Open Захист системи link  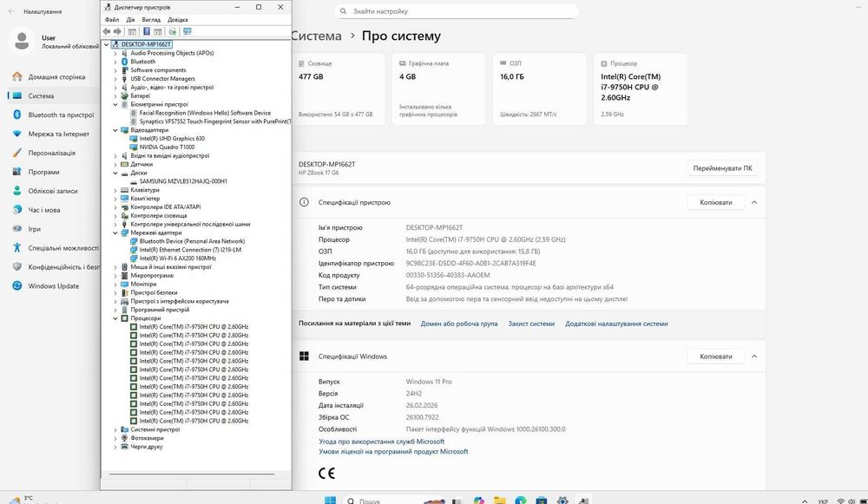click(x=531, y=324)
